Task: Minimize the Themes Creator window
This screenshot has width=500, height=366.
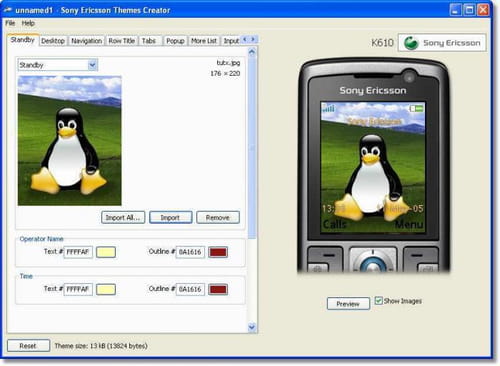Action: click(455, 10)
